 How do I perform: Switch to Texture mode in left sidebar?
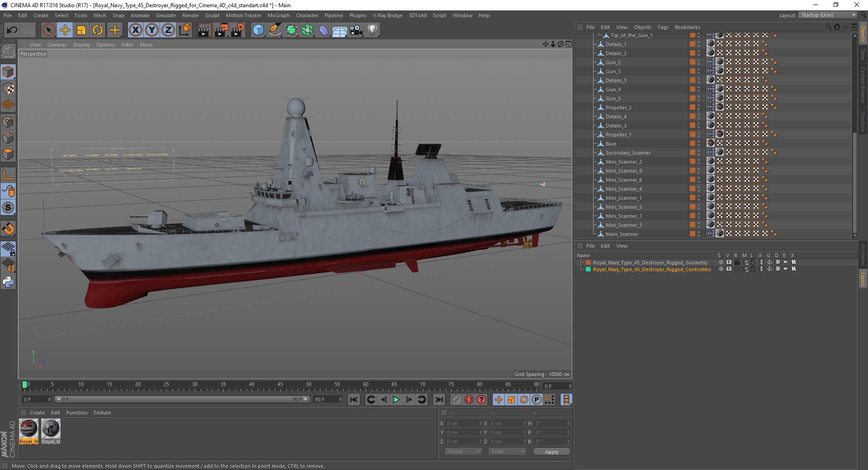(8, 89)
